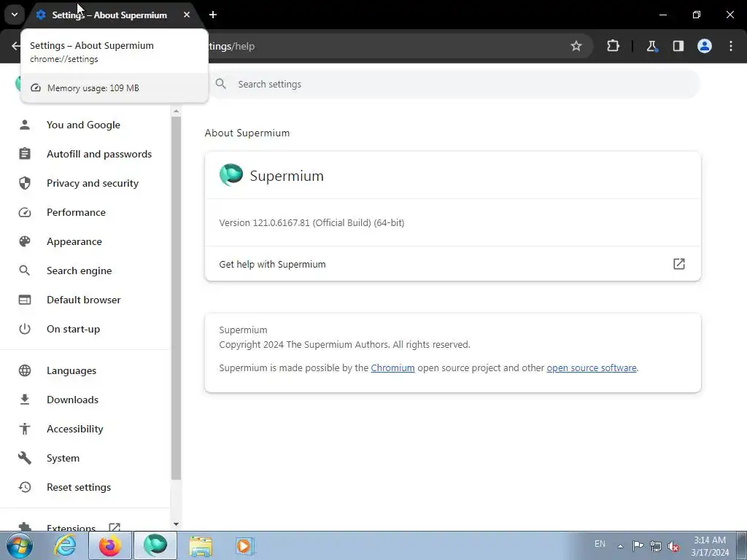Open Default browser settings

pos(83,300)
